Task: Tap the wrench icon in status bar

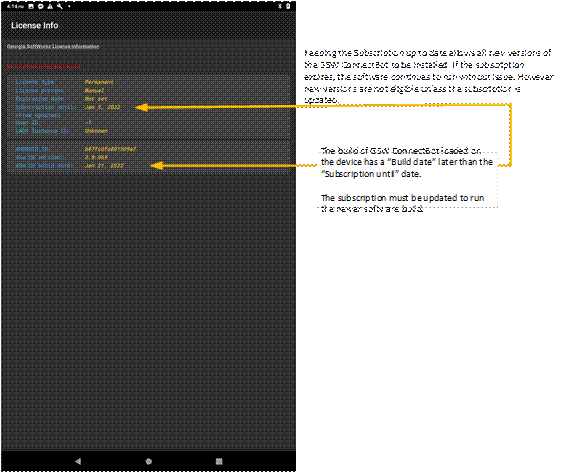Action: coord(59,6)
